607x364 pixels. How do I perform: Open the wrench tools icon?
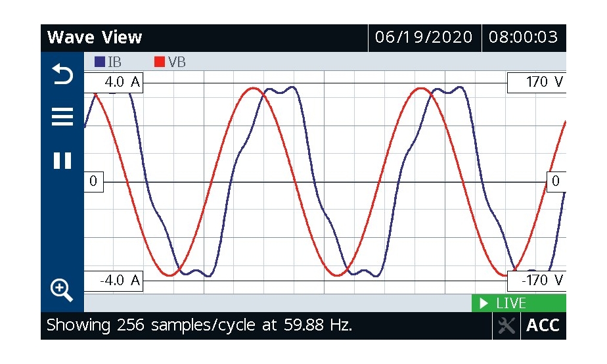pos(506,326)
